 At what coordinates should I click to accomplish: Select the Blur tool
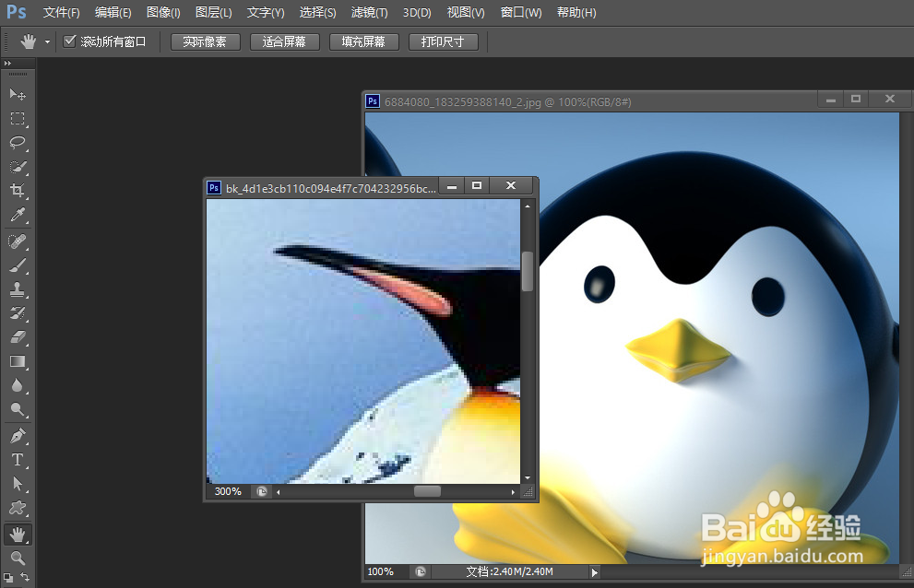18,385
